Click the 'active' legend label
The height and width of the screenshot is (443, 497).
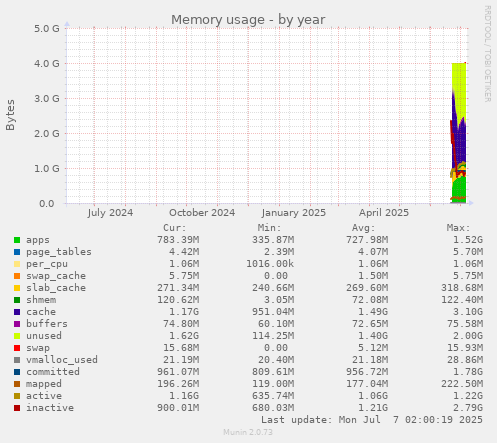(44, 396)
